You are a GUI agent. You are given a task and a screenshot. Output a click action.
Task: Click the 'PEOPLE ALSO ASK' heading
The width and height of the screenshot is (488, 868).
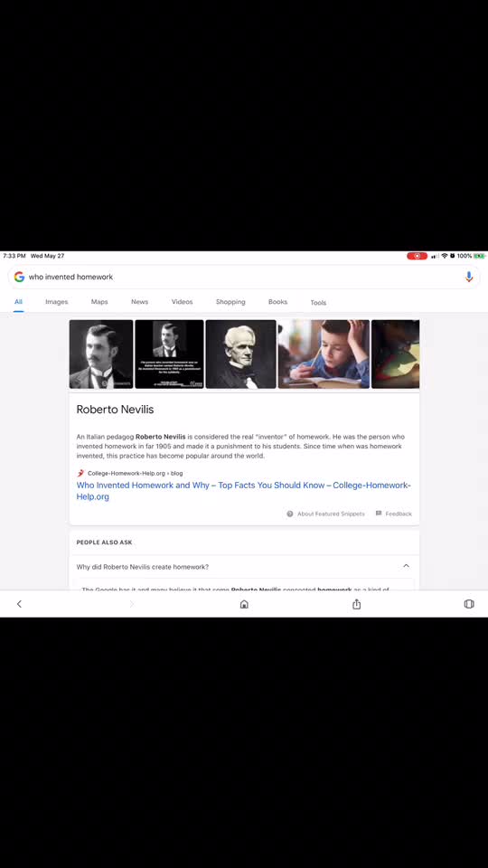tap(104, 542)
